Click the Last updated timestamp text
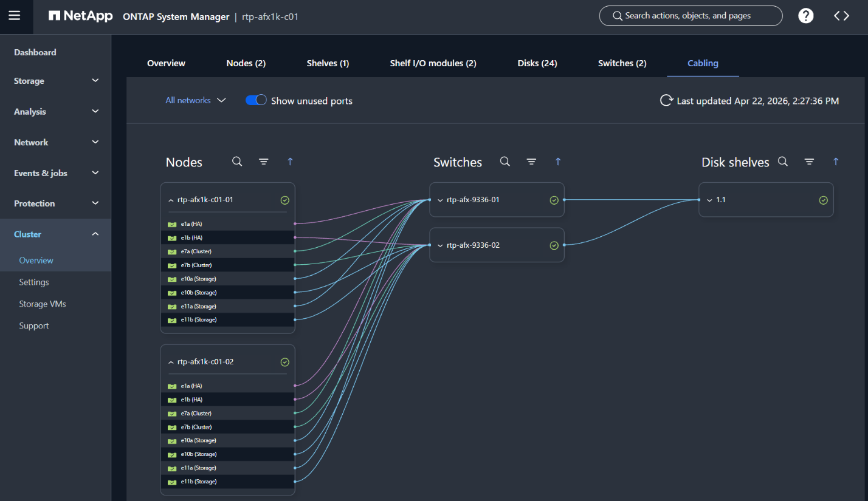This screenshot has height=501, width=868. click(758, 101)
